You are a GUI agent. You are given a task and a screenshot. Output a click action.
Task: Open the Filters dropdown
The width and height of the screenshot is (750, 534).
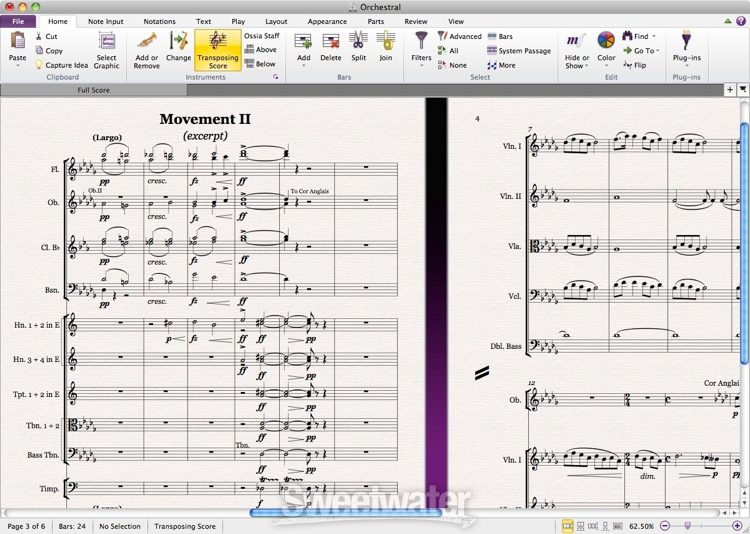coord(421,66)
